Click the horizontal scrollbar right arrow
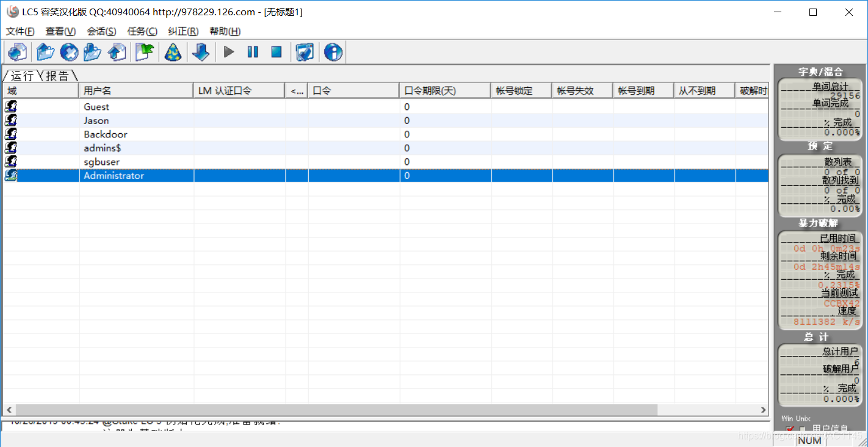 763,410
